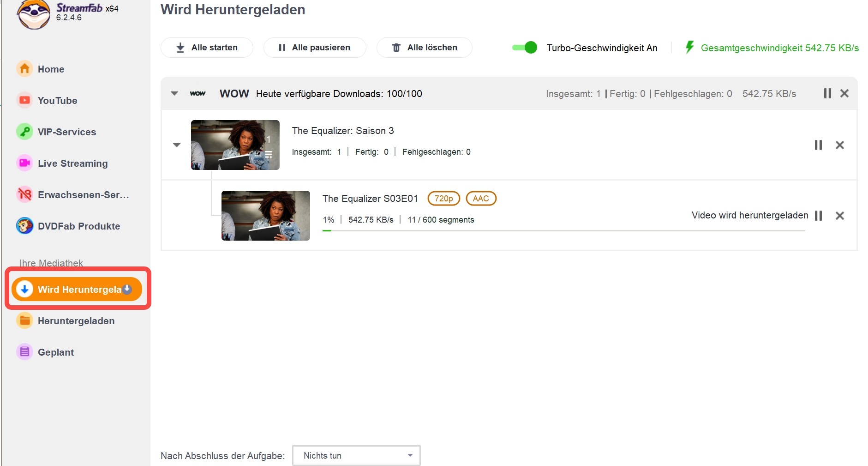Click the WOW service logo
The image size is (868, 466).
coord(198,93)
